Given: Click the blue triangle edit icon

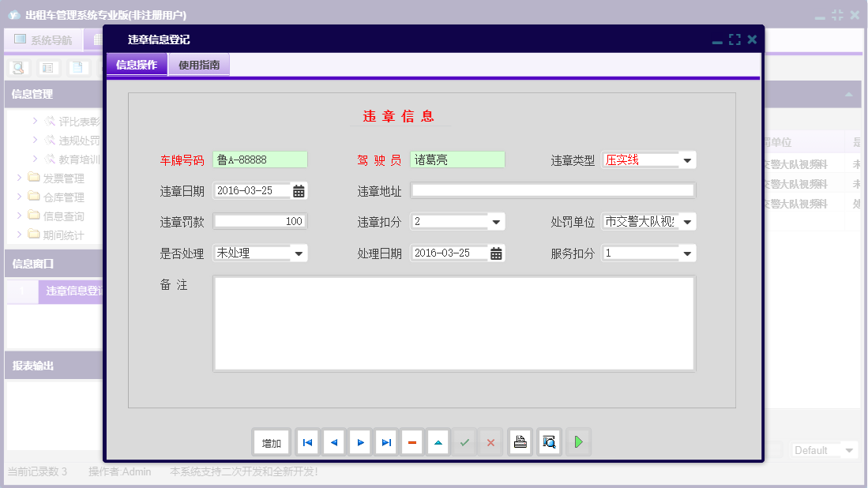Looking at the screenshot, I should click(x=438, y=442).
